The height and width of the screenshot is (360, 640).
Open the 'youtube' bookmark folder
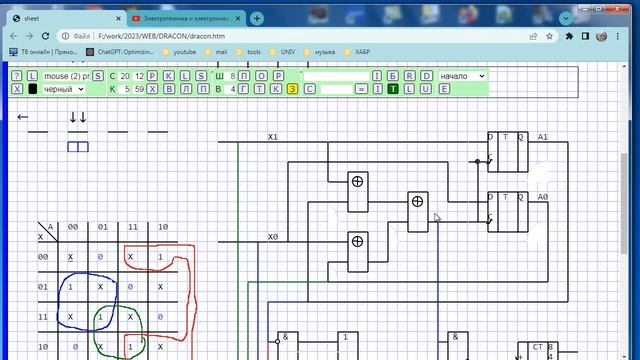point(179,52)
